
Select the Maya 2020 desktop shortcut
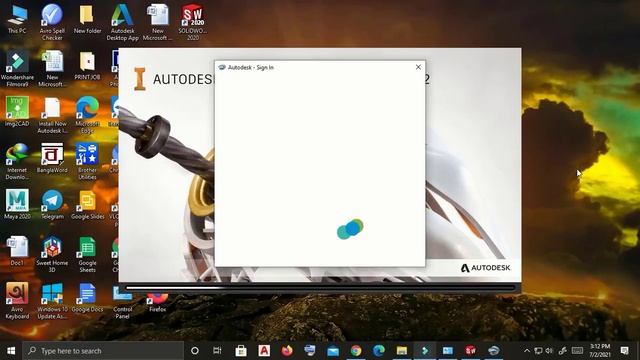(x=17, y=205)
